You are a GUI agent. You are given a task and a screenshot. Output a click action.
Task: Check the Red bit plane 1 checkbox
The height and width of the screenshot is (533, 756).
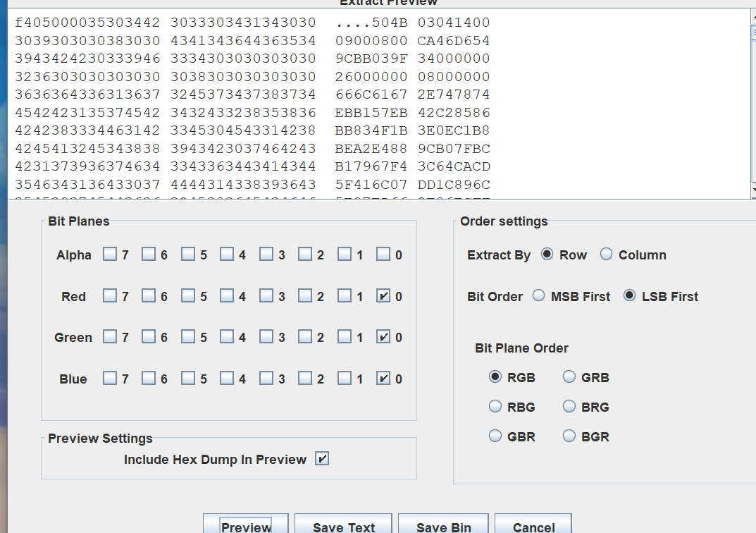pos(345,296)
